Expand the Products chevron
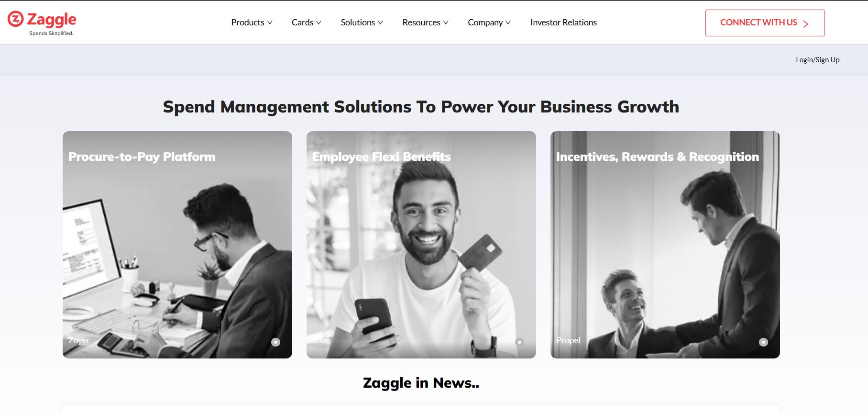868x414 pixels. coord(270,22)
